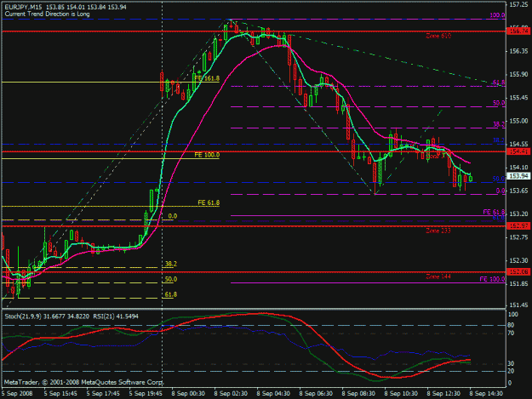Click 154.55 on the price axis
The width and height of the screenshot is (532, 399).
click(519, 144)
